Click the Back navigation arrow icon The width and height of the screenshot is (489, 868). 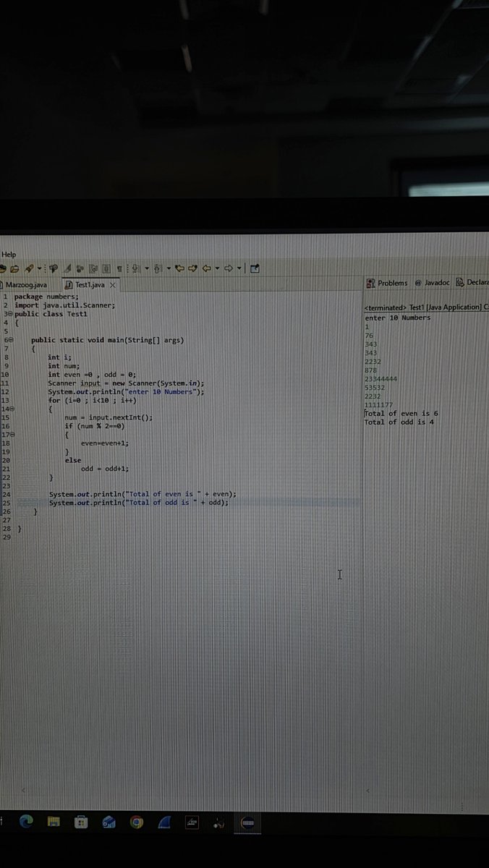[206, 268]
